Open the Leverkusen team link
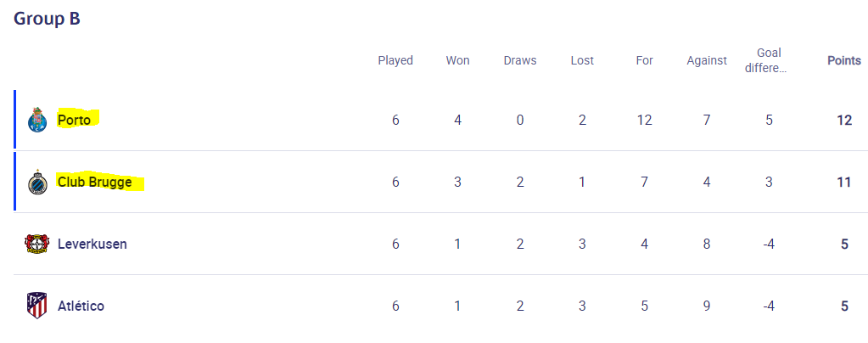The image size is (868, 343). (92, 244)
